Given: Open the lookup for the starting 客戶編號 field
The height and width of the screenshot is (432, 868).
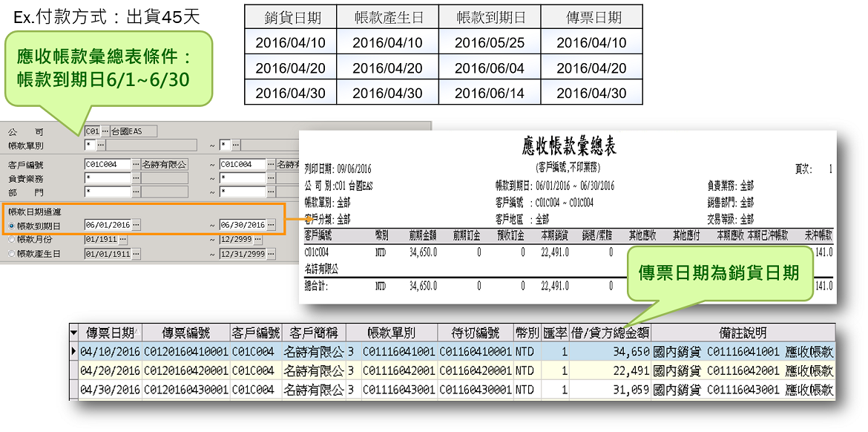Looking at the screenshot, I should tap(137, 165).
